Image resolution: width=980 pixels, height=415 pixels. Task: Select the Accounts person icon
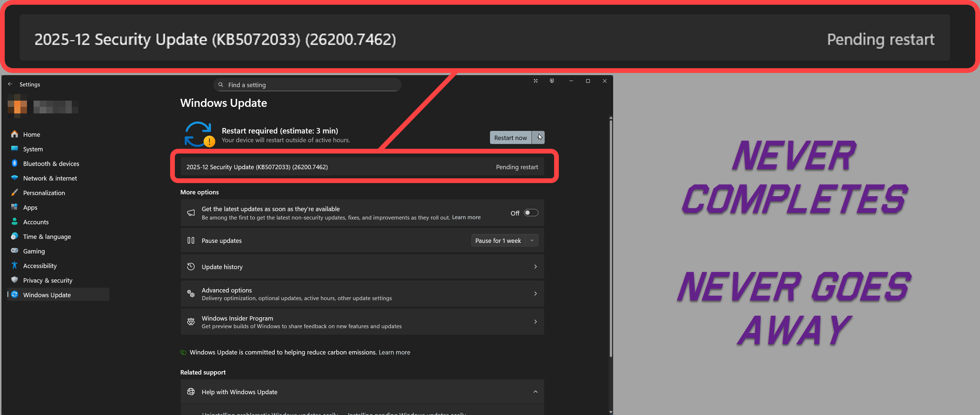click(x=15, y=222)
